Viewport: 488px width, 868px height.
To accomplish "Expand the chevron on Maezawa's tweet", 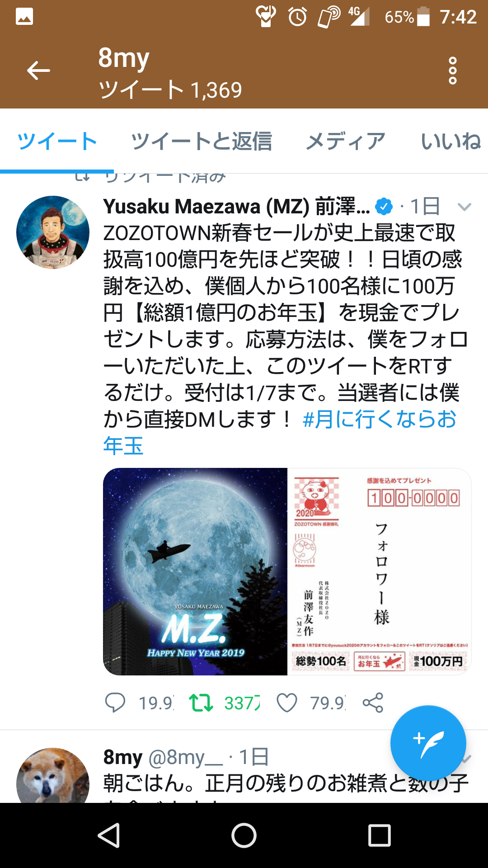I will 464,207.
